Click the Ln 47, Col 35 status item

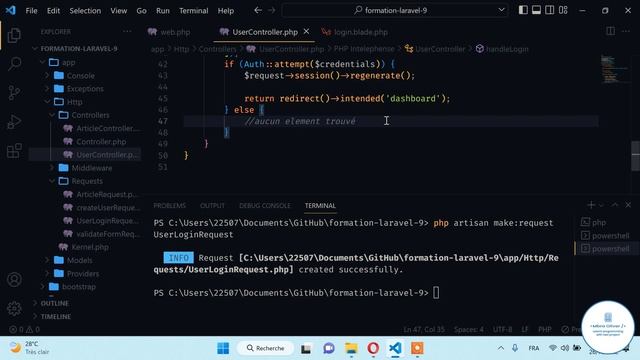point(424,329)
